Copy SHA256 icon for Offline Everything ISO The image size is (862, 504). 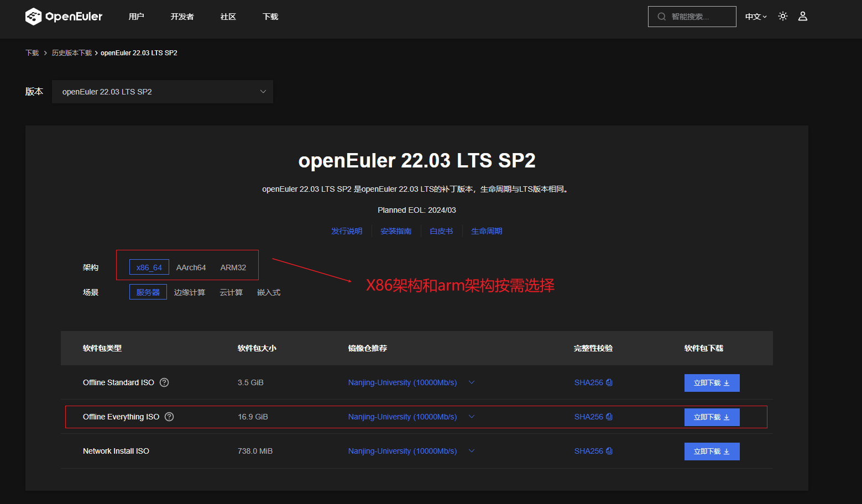609,417
